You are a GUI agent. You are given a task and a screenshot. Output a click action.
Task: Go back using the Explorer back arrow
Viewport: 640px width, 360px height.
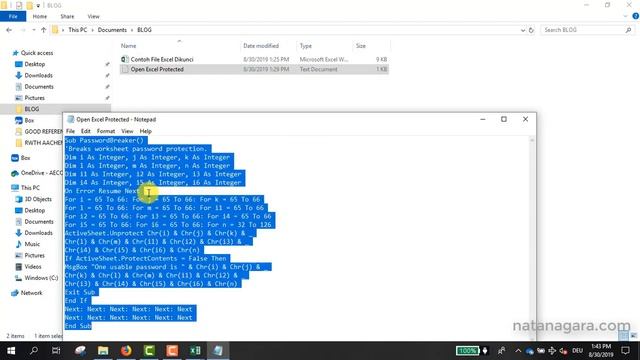coord(9,30)
